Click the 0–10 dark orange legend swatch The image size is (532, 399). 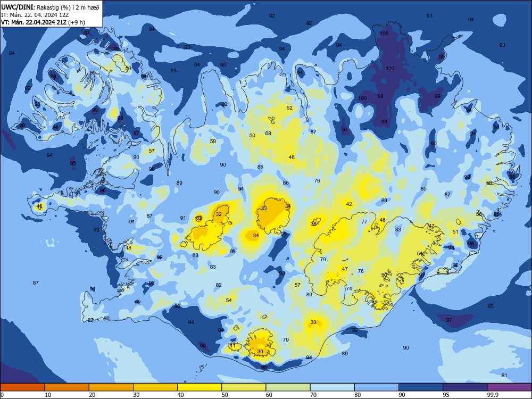pyautogui.click(x=22, y=387)
